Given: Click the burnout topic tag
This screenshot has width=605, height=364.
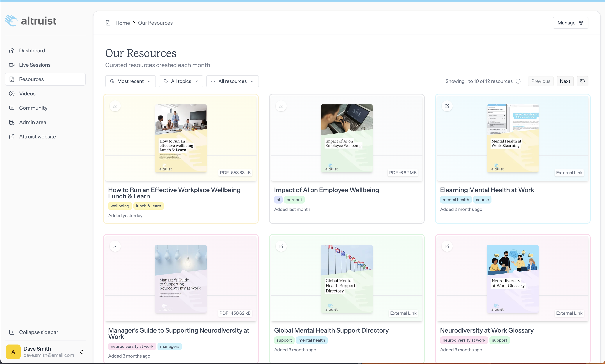Looking at the screenshot, I should pos(294,200).
